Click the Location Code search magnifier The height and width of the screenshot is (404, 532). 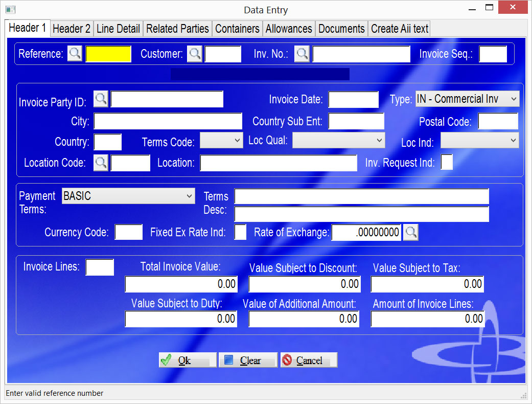pos(101,163)
